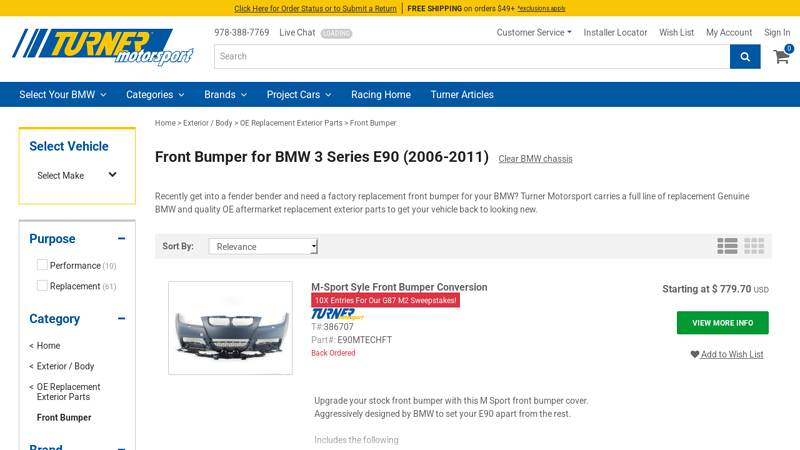Click the View More Info button

coord(722,322)
